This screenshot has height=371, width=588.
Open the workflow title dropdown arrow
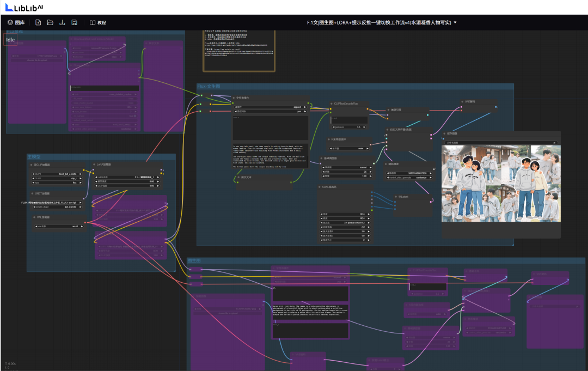tap(455, 22)
